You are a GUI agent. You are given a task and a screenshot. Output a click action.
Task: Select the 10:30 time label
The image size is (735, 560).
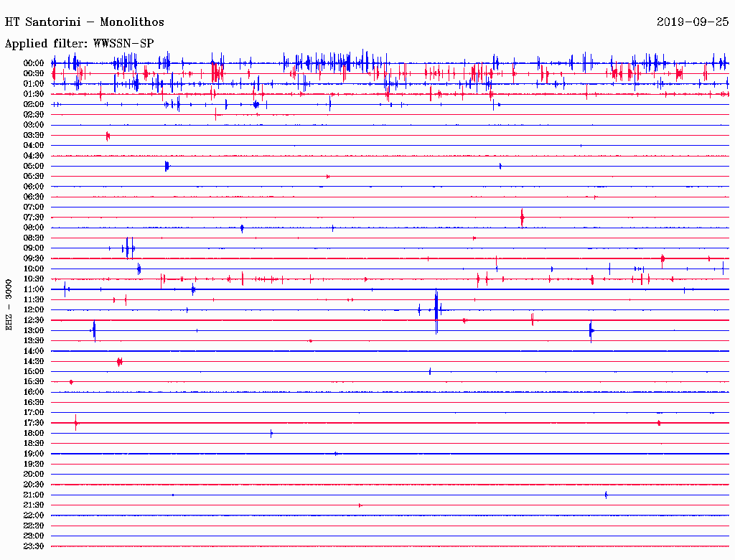coord(34,279)
